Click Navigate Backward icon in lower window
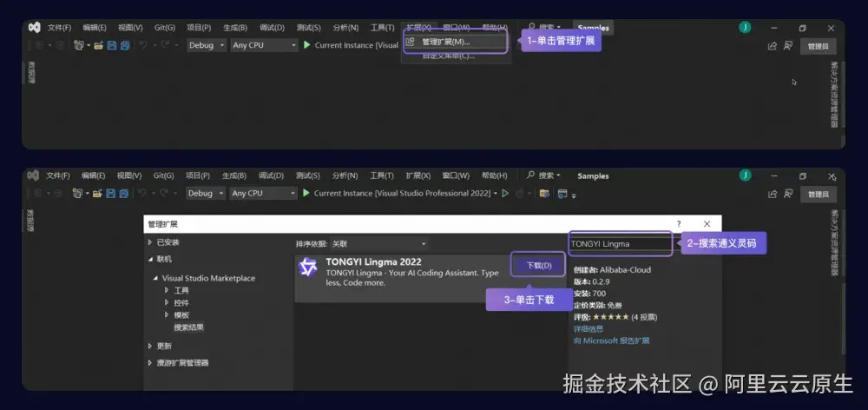 point(38,194)
